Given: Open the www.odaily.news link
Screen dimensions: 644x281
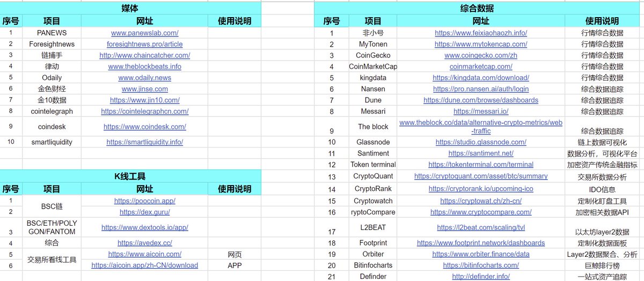Looking at the screenshot, I should pyautogui.click(x=144, y=78).
